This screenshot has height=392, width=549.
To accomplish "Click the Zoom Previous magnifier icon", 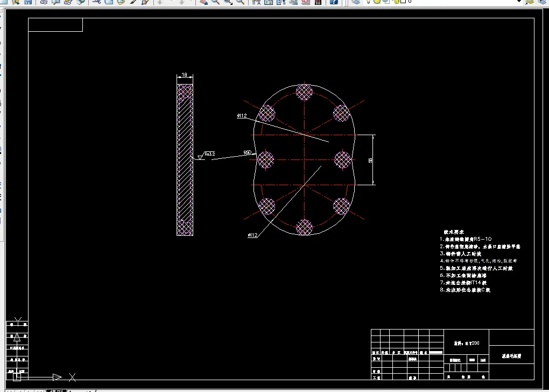I will pos(241,2).
